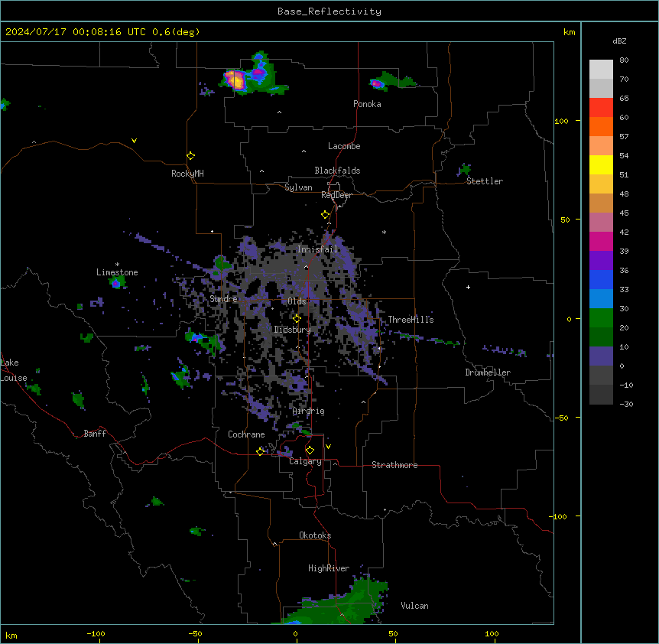Image resolution: width=659 pixels, height=644 pixels.
Task: Click the Ponoka city label
Action: point(367,104)
